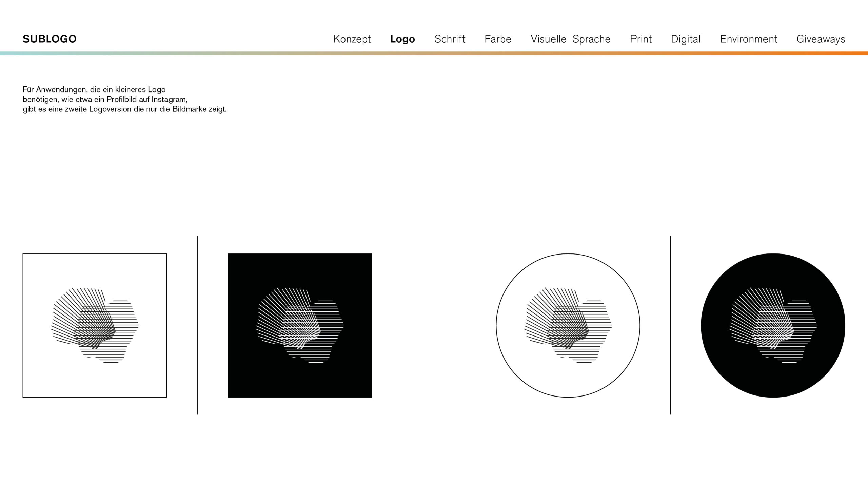This screenshot has width=868, height=488.
Task: Select the white square logo thumbnail
Action: click(95, 325)
